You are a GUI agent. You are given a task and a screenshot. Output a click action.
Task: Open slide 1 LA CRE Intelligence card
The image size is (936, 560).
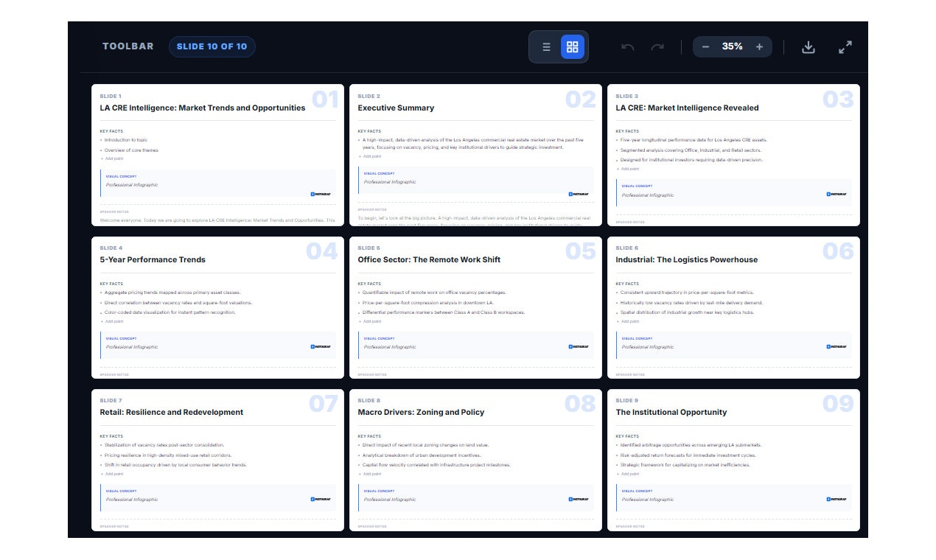(217, 155)
